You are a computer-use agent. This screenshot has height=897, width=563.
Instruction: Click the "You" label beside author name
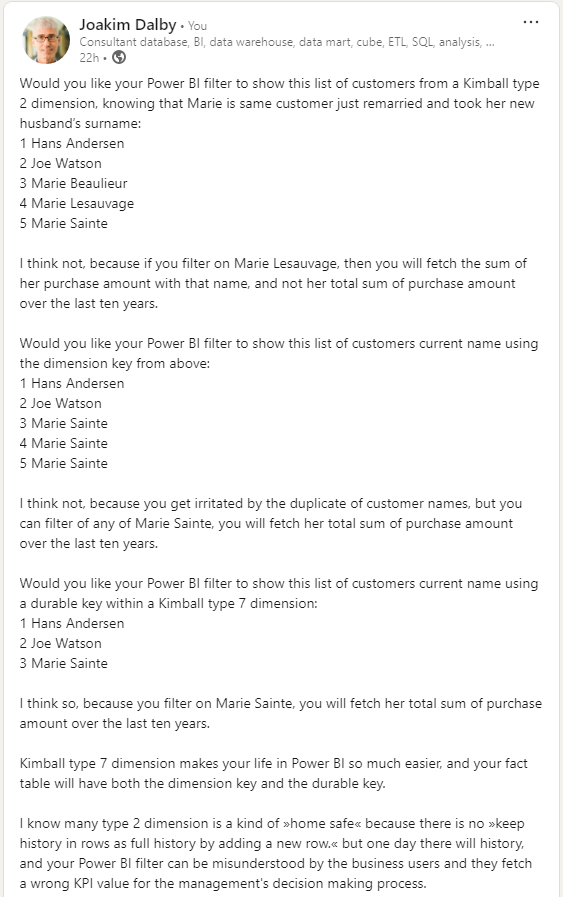(197, 26)
